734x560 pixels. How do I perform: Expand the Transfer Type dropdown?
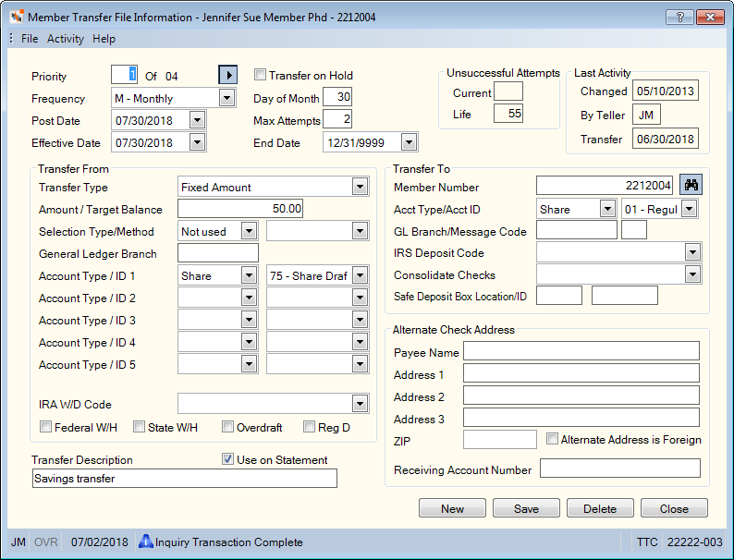pyautogui.click(x=360, y=187)
